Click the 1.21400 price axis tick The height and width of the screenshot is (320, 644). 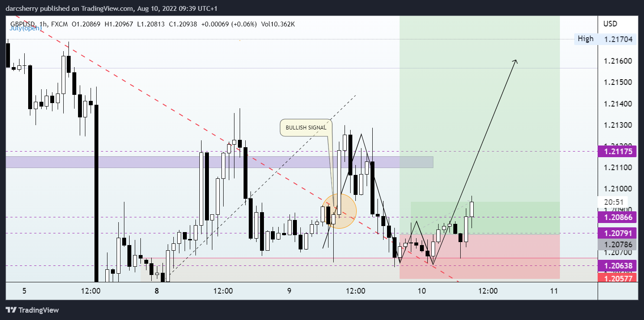pos(617,104)
